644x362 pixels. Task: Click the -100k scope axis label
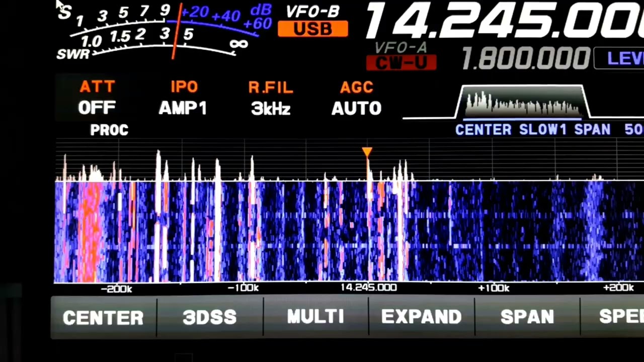coord(243,288)
